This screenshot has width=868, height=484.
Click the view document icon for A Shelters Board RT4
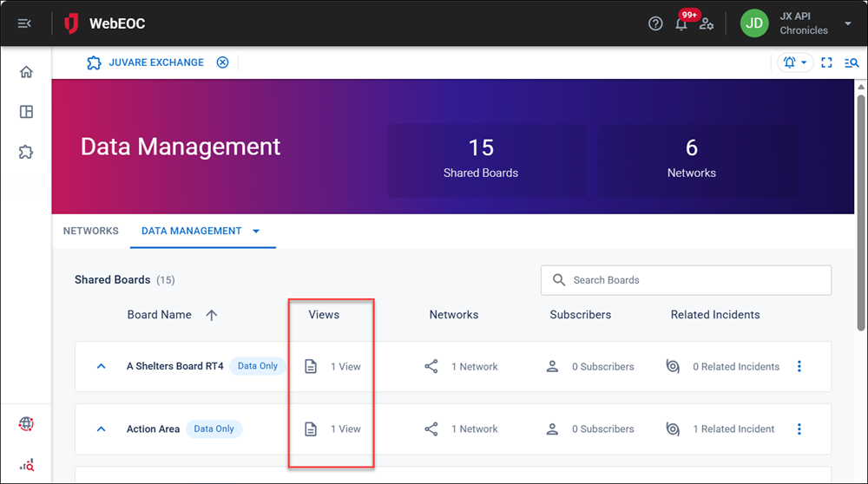[311, 366]
